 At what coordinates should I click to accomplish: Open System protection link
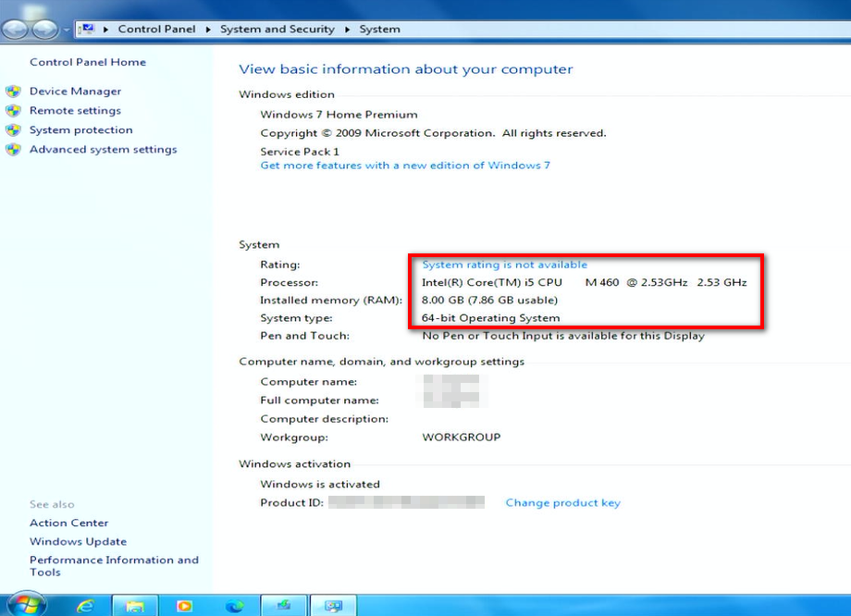click(80, 129)
